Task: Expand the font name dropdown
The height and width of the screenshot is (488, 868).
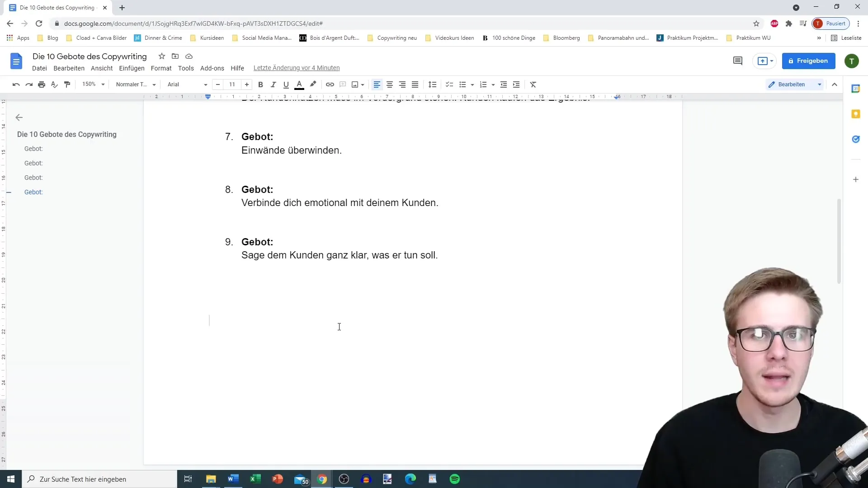Action: click(206, 84)
